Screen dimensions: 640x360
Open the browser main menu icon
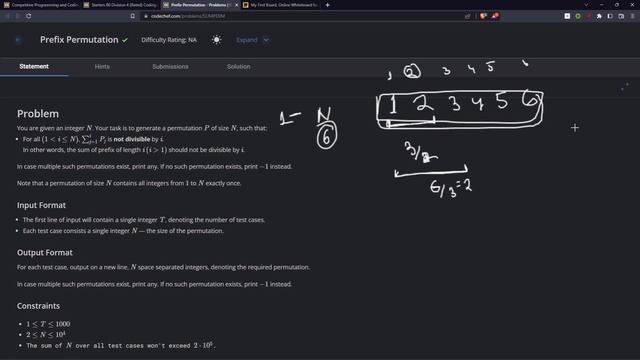pyautogui.click(x=632, y=16)
